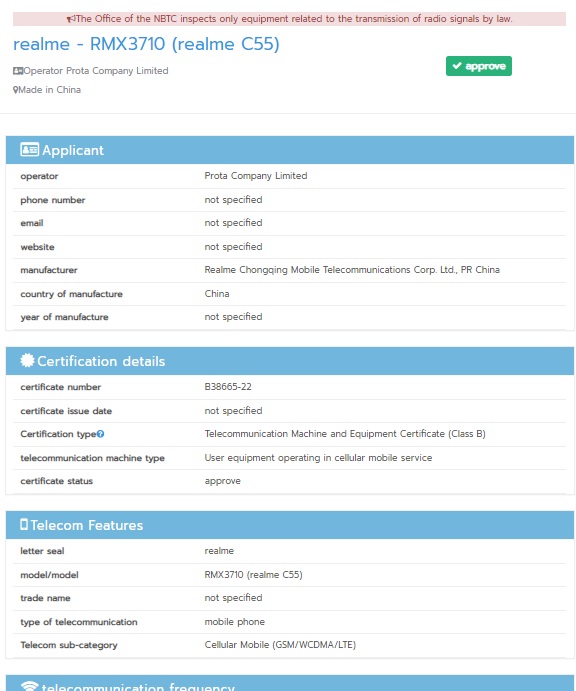Click the green approve status button
This screenshot has width=576, height=691.
[x=479, y=66]
